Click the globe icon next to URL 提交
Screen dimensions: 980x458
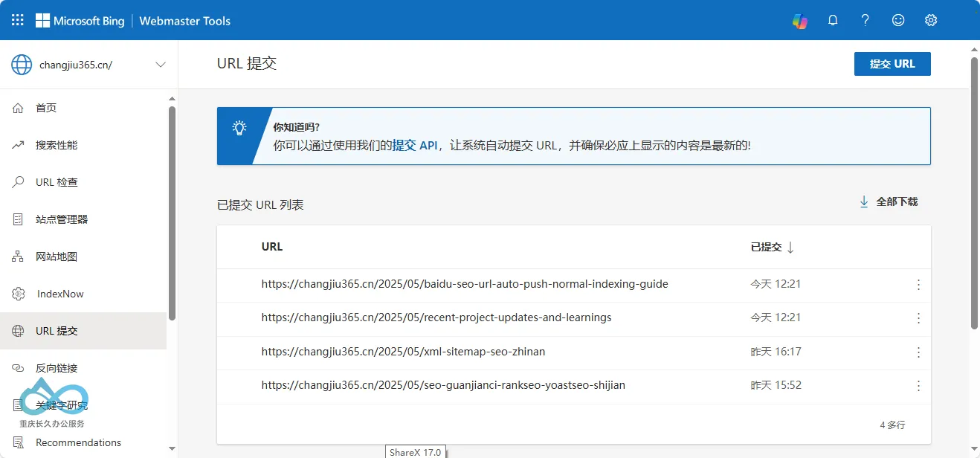point(19,331)
